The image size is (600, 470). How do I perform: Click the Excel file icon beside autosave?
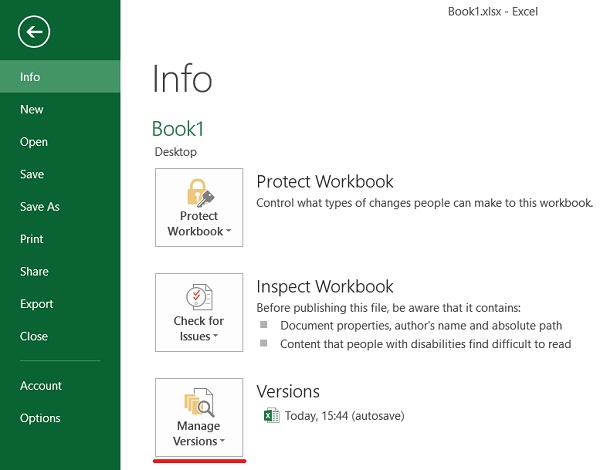click(x=272, y=415)
